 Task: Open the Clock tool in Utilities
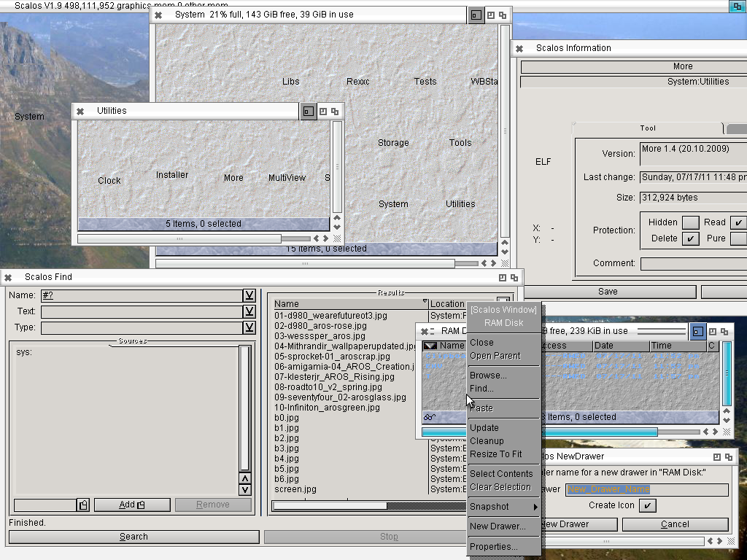tap(109, 180)
